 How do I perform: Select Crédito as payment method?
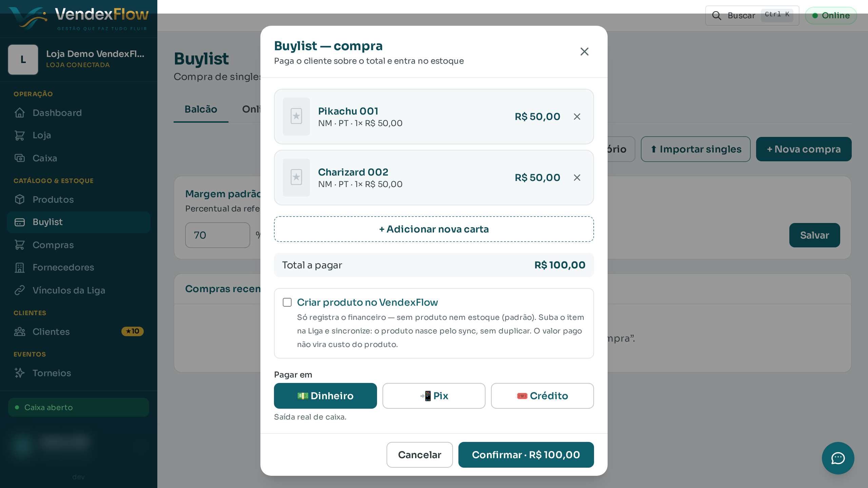pyautogui.click(x=542, y=396)
